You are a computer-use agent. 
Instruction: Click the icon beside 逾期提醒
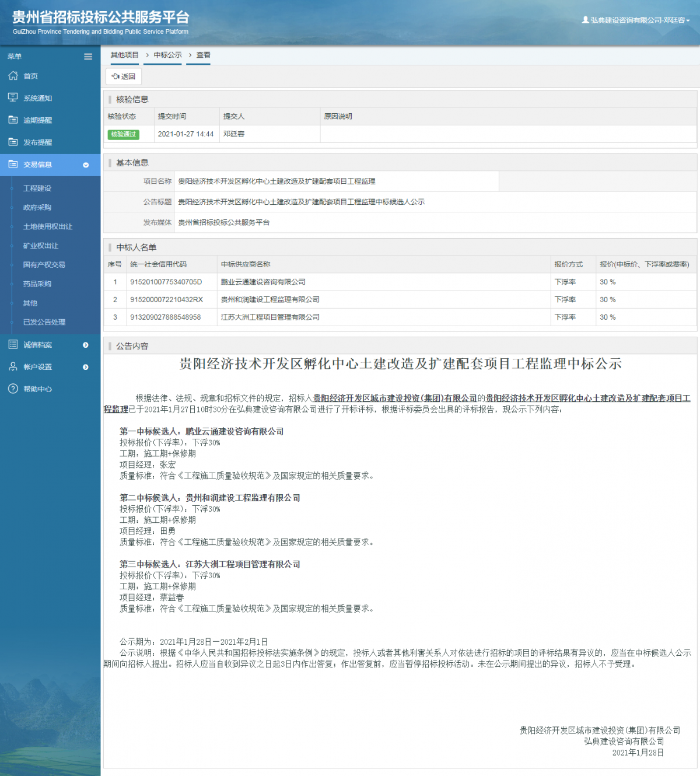click(13, 120)
